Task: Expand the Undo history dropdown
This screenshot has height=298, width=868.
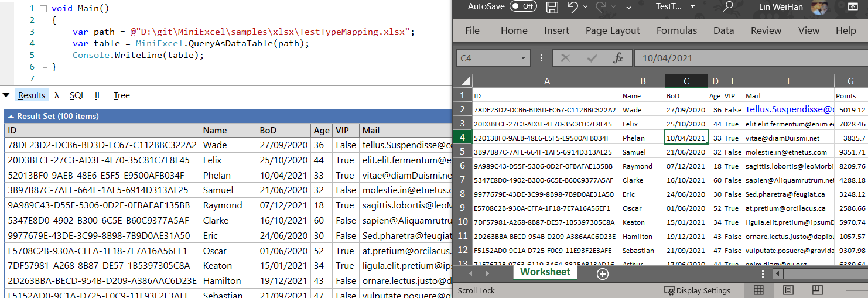Action: (586, 7)
